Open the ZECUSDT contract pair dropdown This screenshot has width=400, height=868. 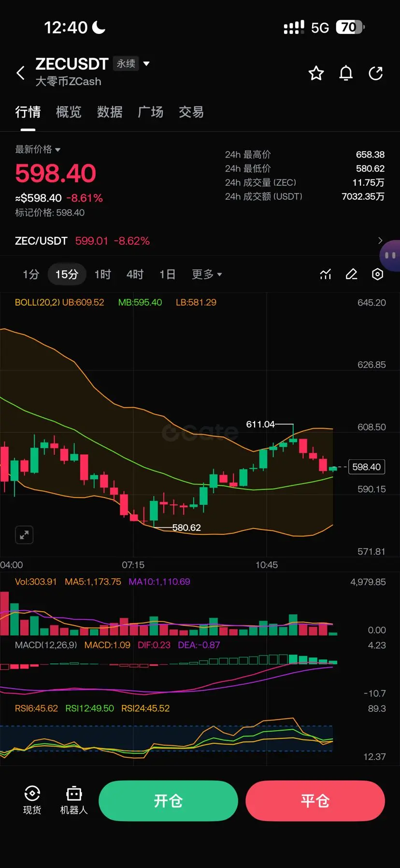pos(146,63)
